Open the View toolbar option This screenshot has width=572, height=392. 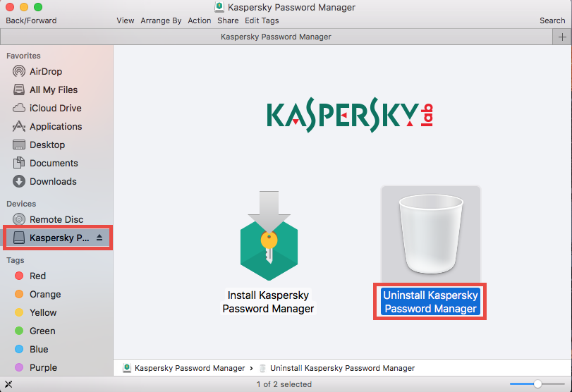point(125,20)
